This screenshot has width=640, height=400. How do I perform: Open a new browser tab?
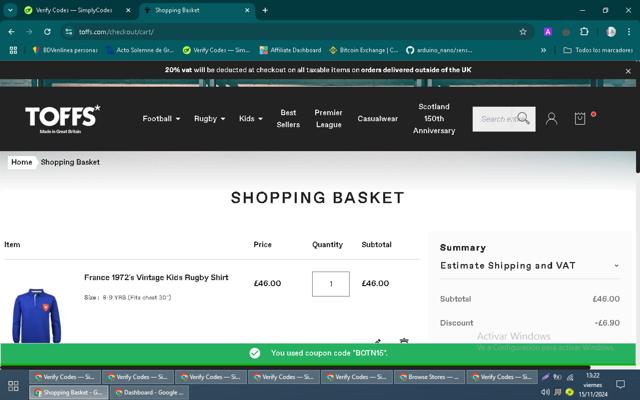[x=265, y=11]
